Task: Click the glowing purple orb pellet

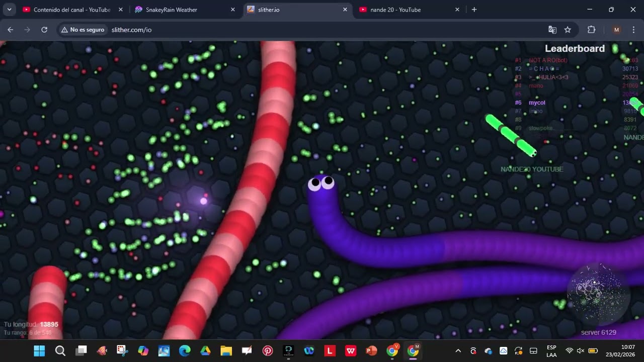Action: point(204,201)
